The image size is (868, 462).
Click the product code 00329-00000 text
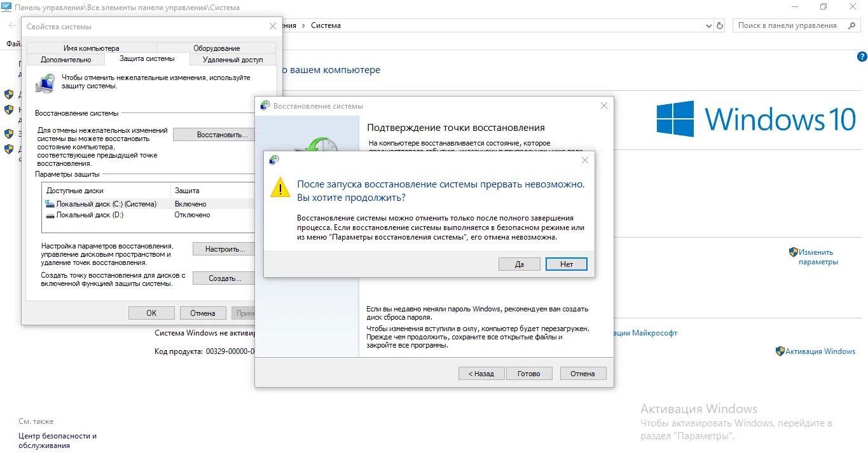pyautogui.click(x=230, y=351)
